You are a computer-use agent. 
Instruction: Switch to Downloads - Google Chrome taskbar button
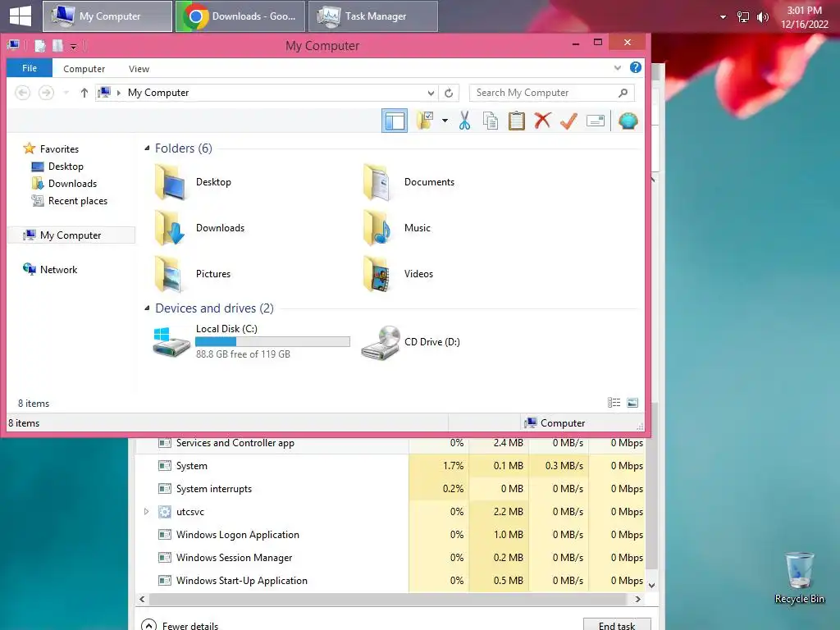[x=240, y=16]
